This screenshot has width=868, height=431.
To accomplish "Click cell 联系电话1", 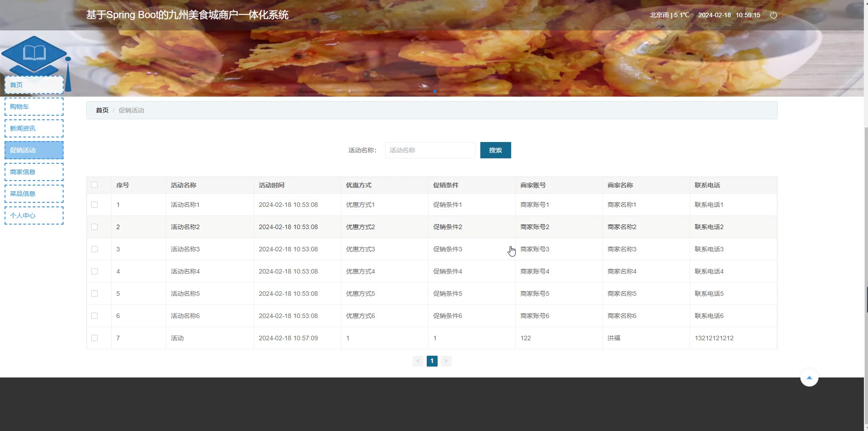I will tap(709, 205).
